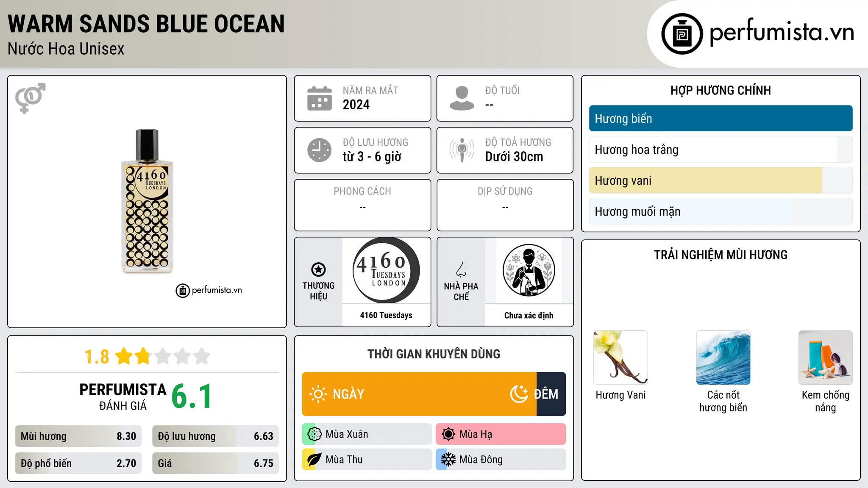This screenshot has width=868, height=488.
Task: Click the Các nốt hương biển caption
Action: click(723, 401)
